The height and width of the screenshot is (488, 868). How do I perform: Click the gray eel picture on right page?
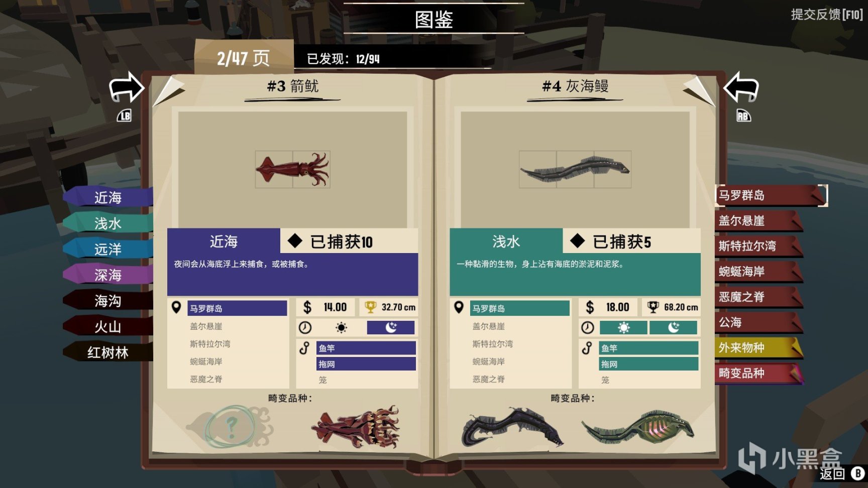coord(575,169)
